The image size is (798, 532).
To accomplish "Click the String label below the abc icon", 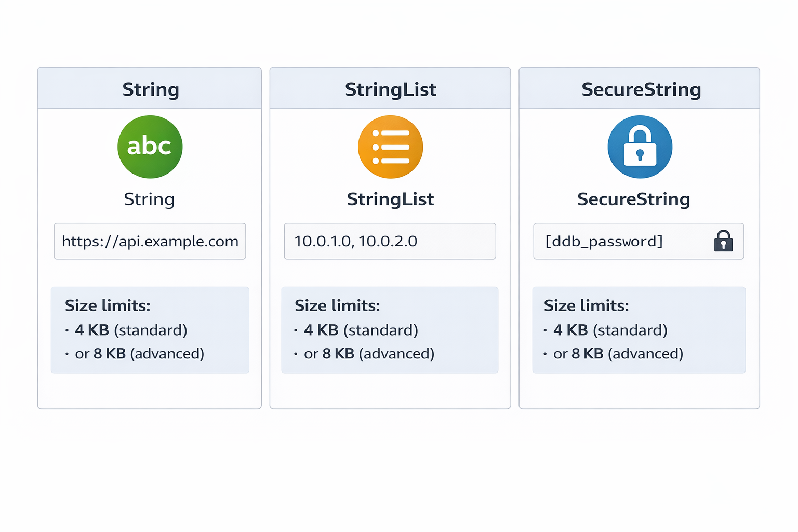I will 149,199.
